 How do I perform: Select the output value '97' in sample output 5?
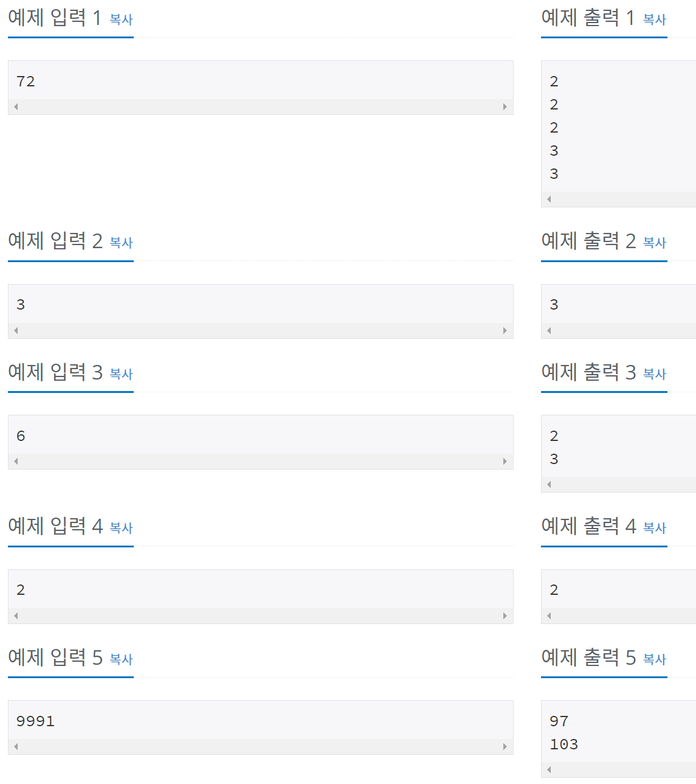(x=560, y=721)
